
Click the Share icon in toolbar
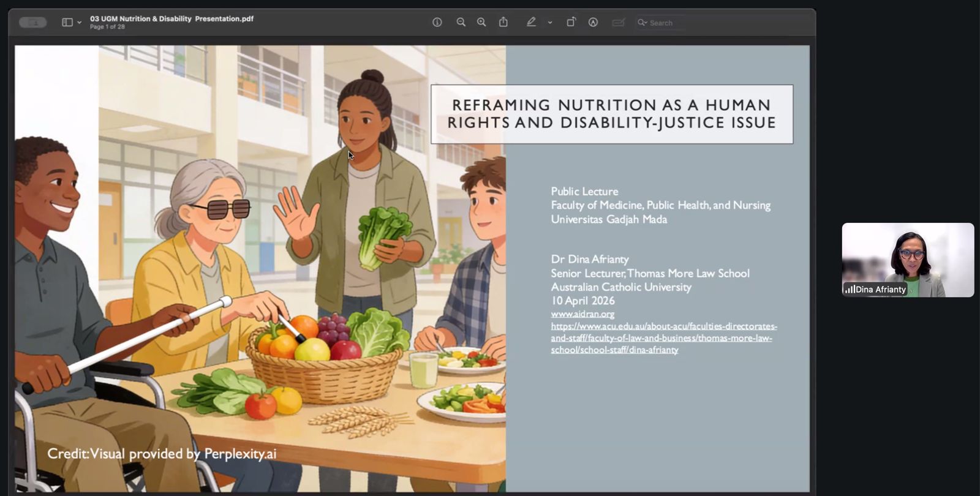(x=503, y=23)
